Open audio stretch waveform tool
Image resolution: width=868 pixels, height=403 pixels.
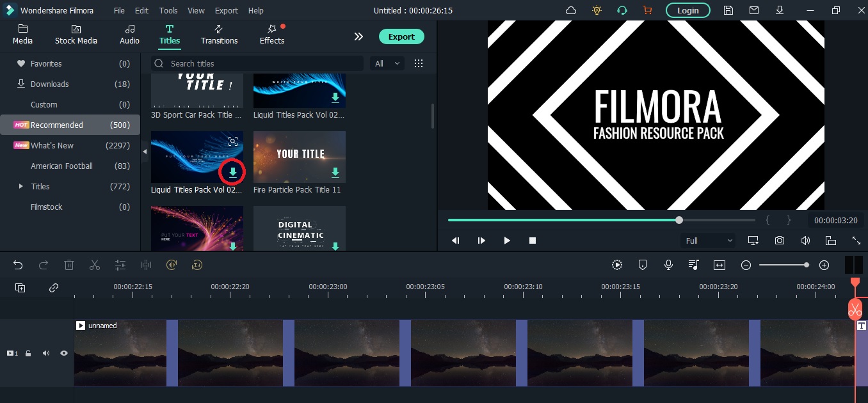146,265
